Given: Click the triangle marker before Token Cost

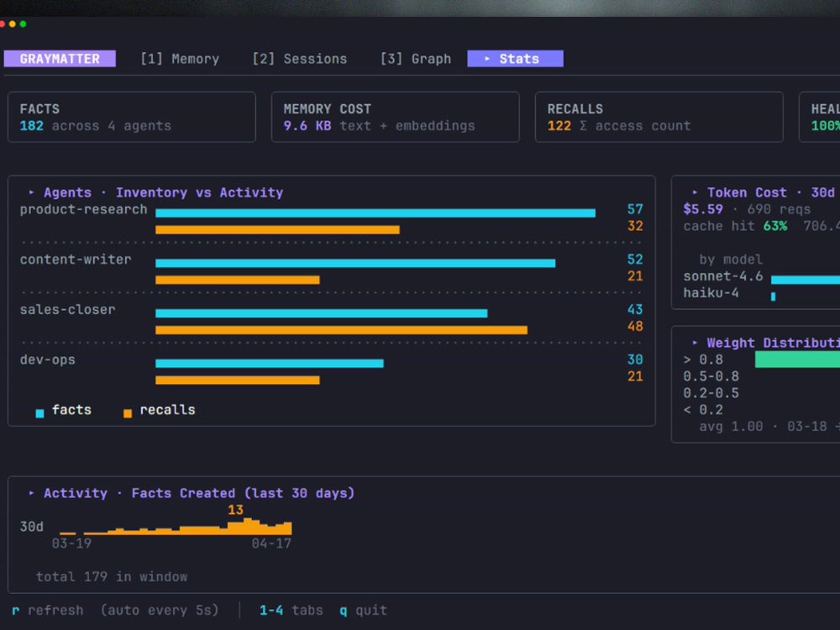Looking at the screenshot, I should (695, 192).
